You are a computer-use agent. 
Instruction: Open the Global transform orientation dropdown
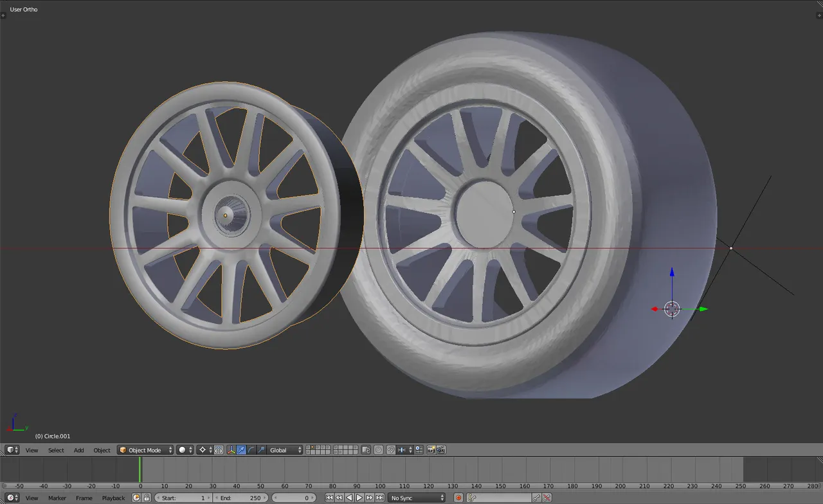point(285,450)
